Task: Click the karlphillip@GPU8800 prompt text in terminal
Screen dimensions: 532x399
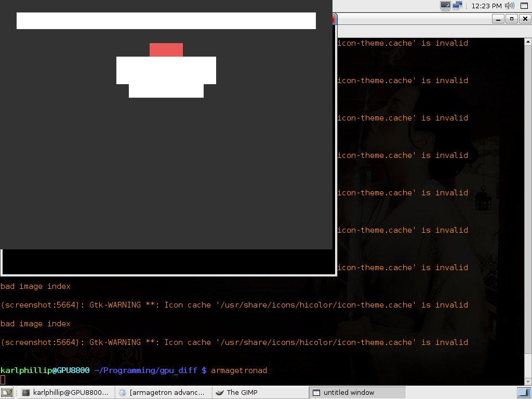Action: pyautogui.click(x=45, y=370)
